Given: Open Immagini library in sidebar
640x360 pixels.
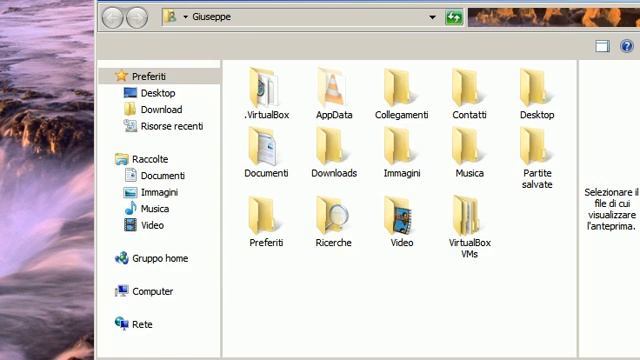Looking at the screenshot, I should click(x=159, y=192).
